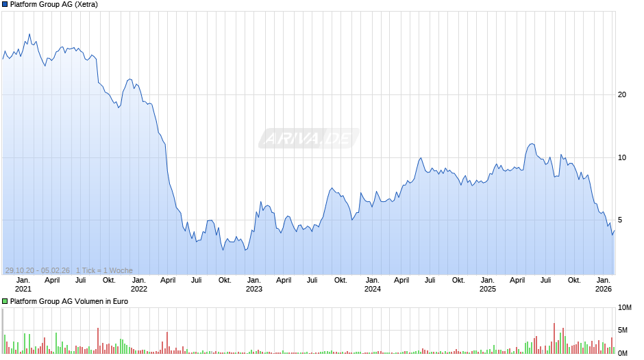This screenshot has width=644, height=360.
Task: Click the price axis label '10'
Action: tap(622, 157)
